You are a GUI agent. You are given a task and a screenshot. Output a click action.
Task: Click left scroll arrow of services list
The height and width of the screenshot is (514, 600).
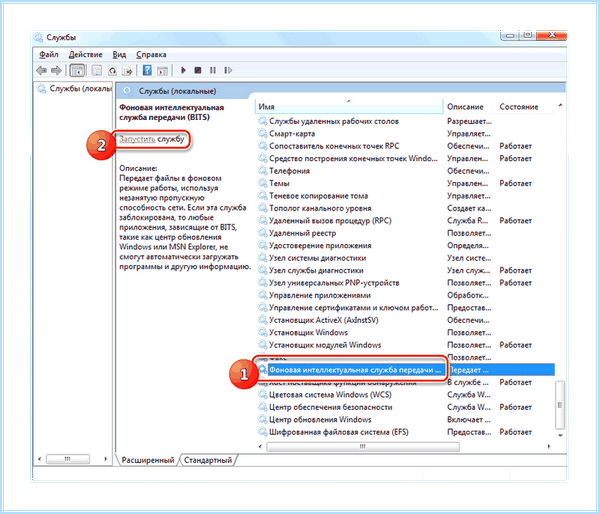[261, 447]
